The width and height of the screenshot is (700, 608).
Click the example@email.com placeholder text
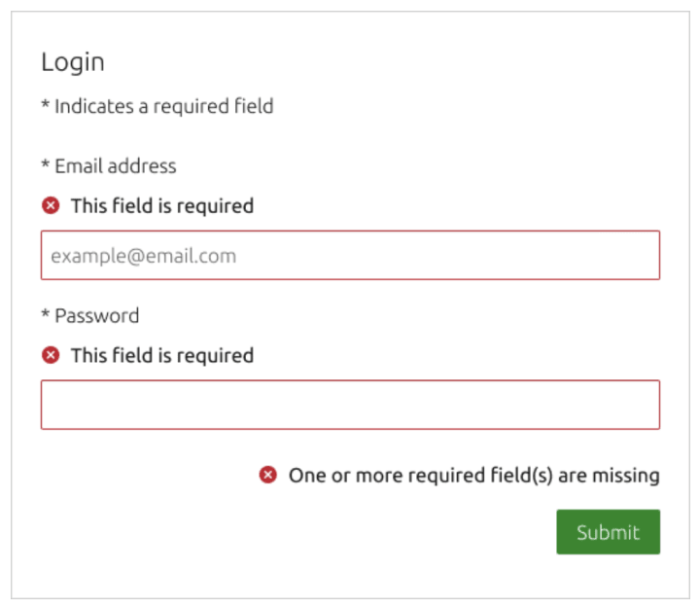tap(144, 257)
